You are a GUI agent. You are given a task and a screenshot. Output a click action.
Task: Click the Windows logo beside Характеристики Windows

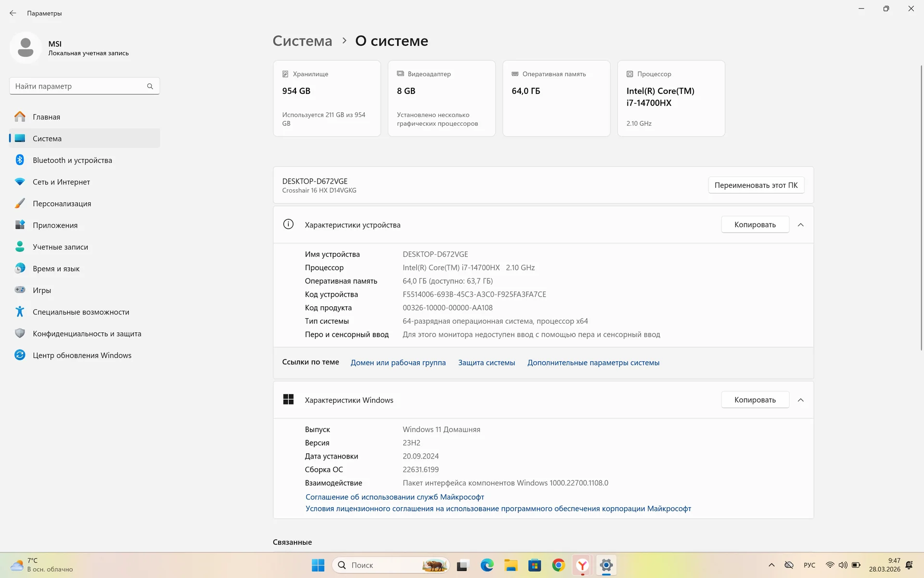point(288,399)
